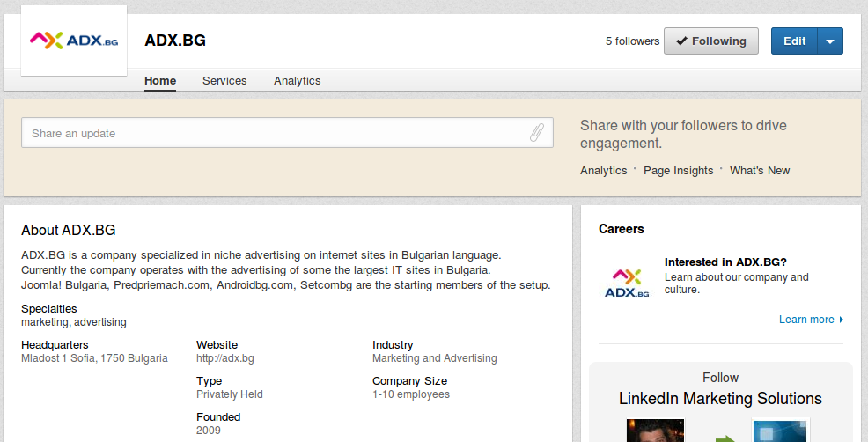Viewport: 868px width, 442px height.
Task: Click the Marketing and Advertising industry value
Action: pyautogui.click(x=435, y=358)
